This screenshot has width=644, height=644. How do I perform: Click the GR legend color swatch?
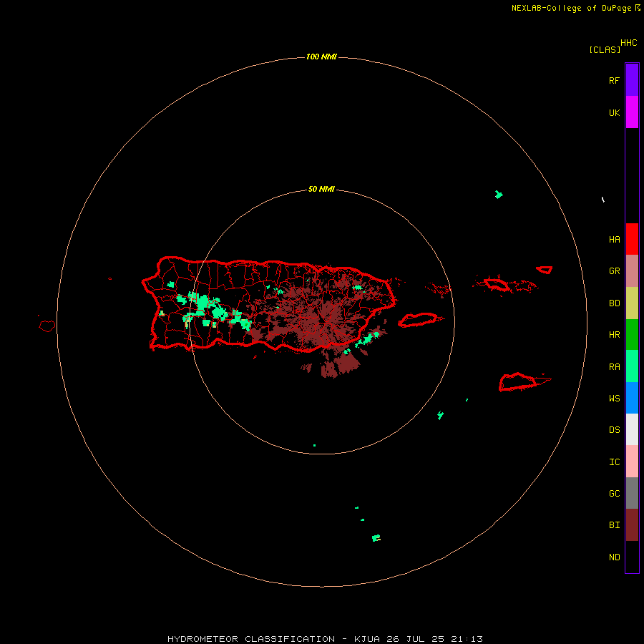(x=632, y=271)
